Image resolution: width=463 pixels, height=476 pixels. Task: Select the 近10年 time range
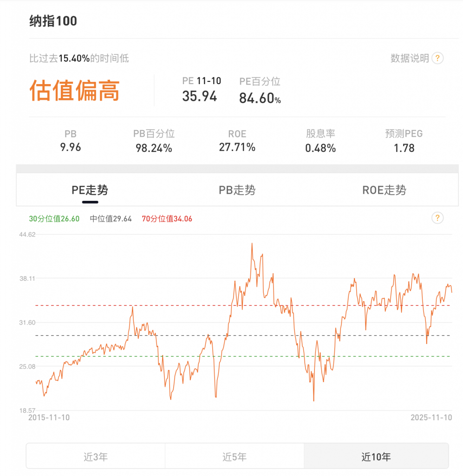[x=376, y=456]
